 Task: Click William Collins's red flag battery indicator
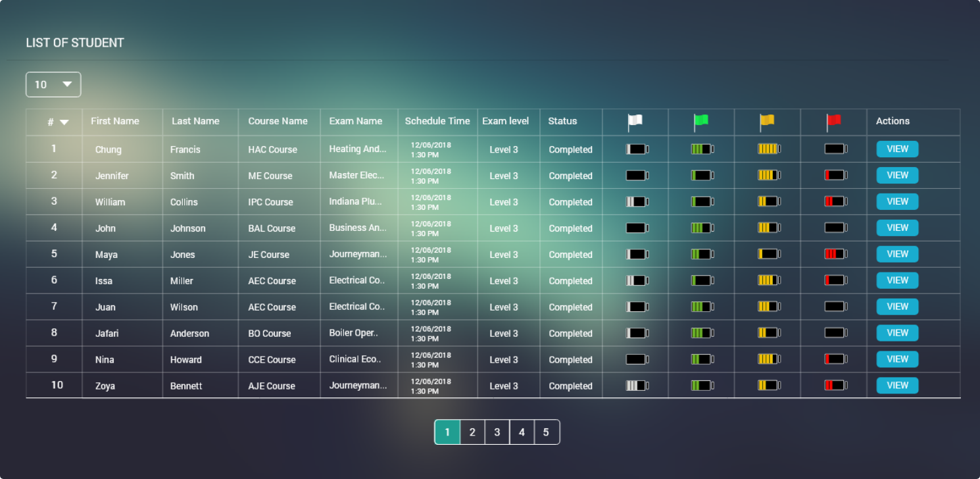click(835, 201)
